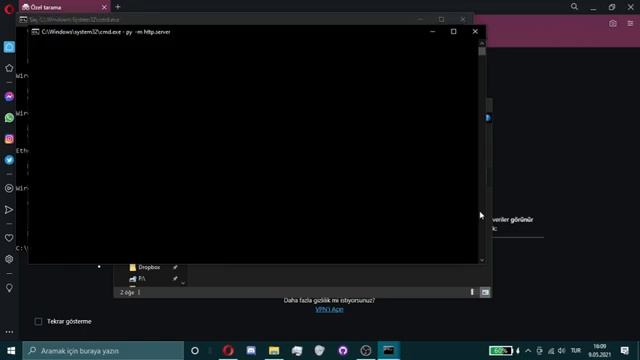Open the clock and date in taskbar
The height and width of the screenshot is (360, 640).
click(600, 351)
